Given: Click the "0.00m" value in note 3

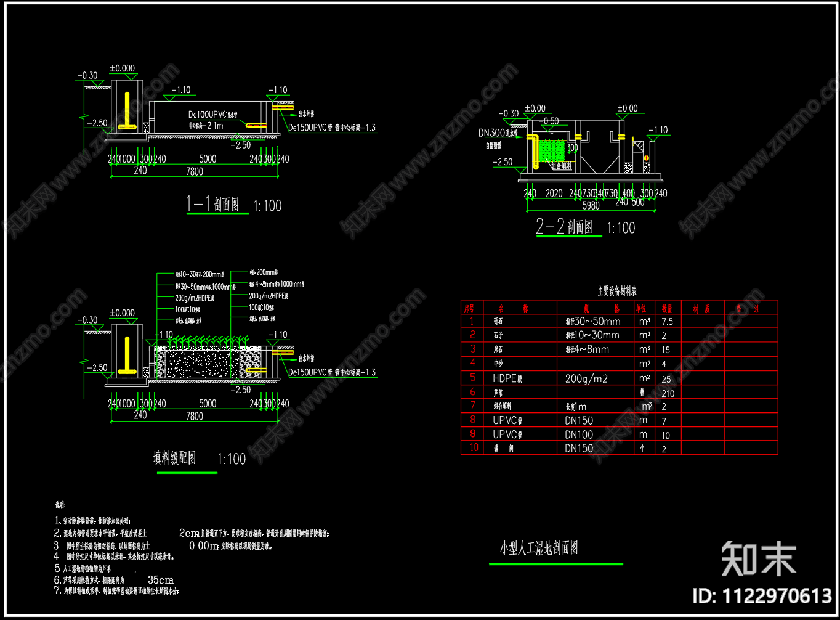Looking at the screenshot, I should click(x=204, y=545).
